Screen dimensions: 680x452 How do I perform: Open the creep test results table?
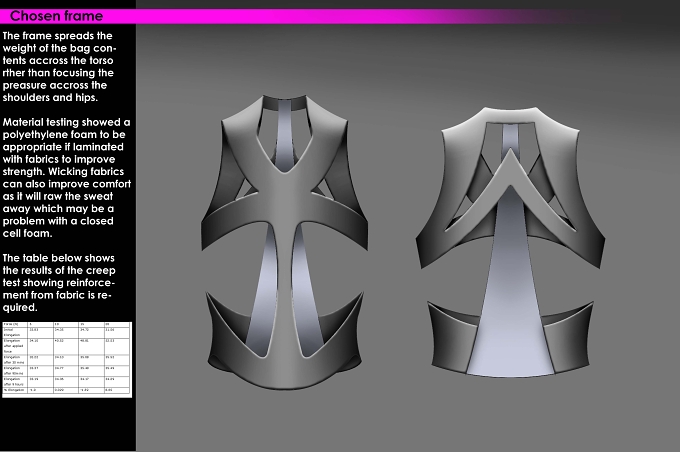[x=67, y=359]
